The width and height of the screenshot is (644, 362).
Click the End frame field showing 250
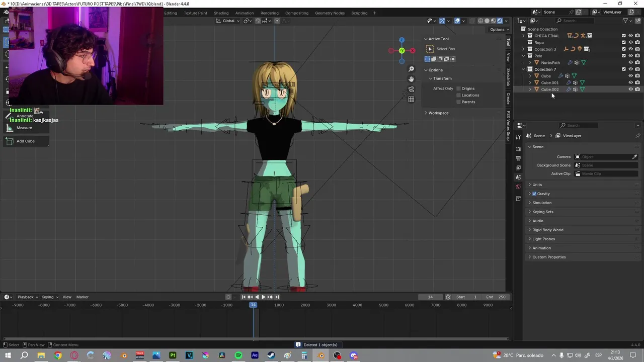(x=496, y=297)
